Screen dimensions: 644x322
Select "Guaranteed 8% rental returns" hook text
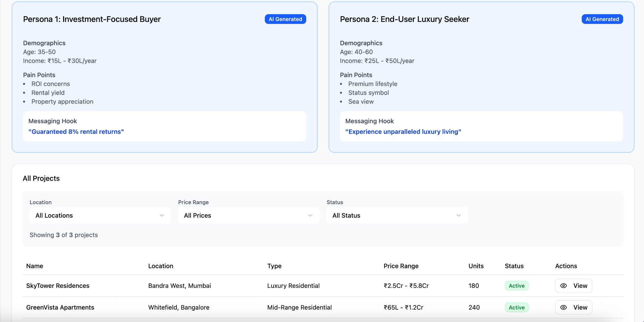pyautogui.click(x=76, y=132)
